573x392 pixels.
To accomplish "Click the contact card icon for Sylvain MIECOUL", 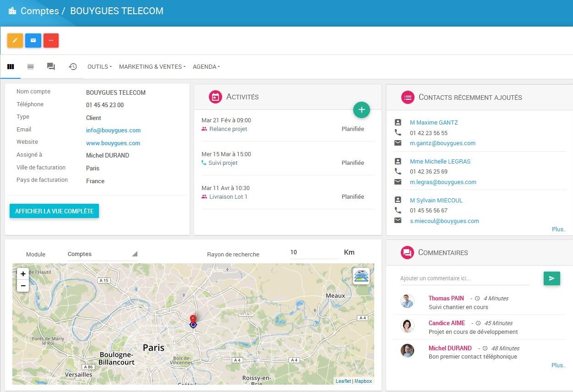I will pyautogui.click(x=398, y=200).
